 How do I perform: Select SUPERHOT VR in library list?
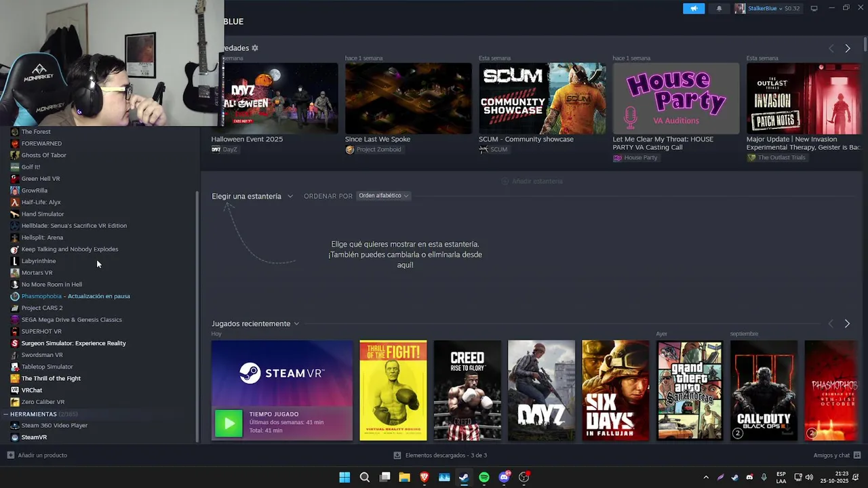point(41,331)
